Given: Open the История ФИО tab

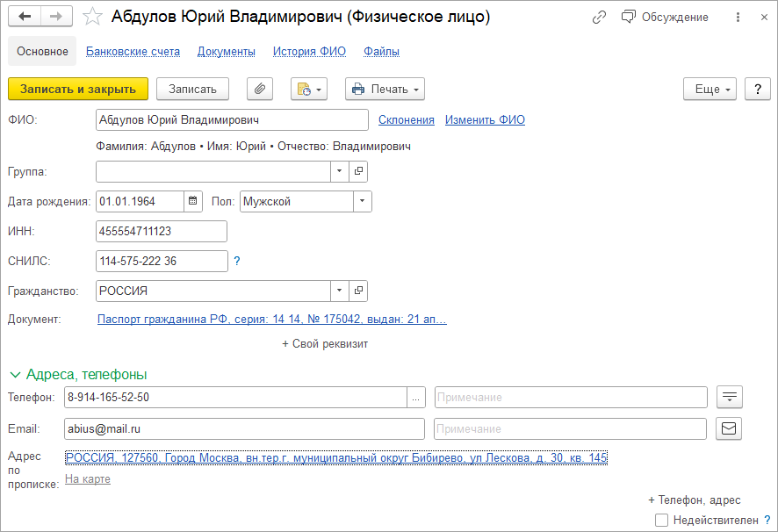Looking at the screenshot, I should pyautogui.click(x=309, y=52).
